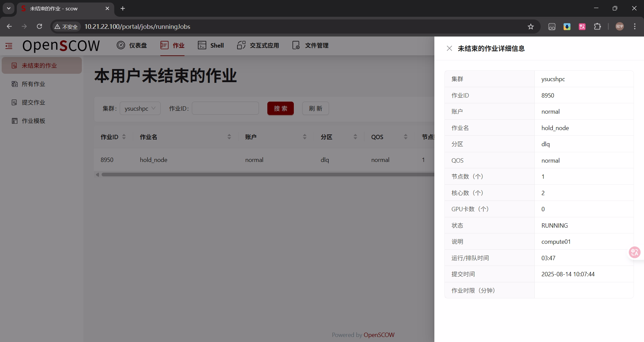Toggle the bookmark star in address bar

pyautogui.click(x=531, y=26)
